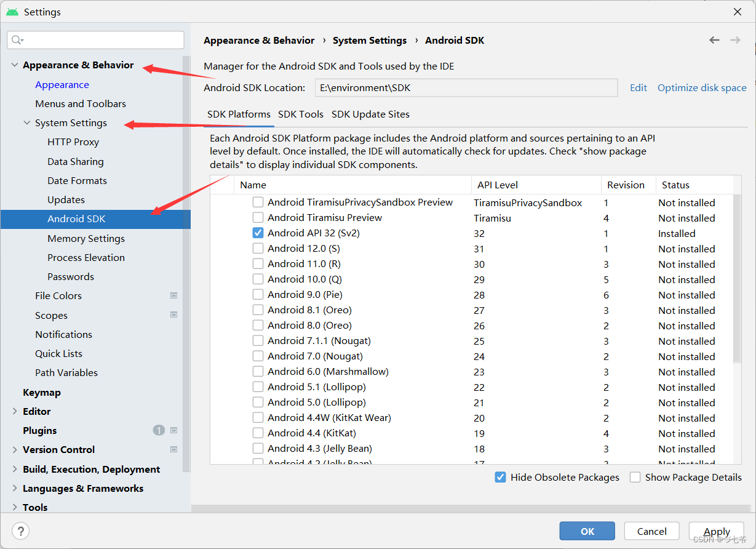Check the Android 10.0 (Q) checkbox

coord(258,279)
